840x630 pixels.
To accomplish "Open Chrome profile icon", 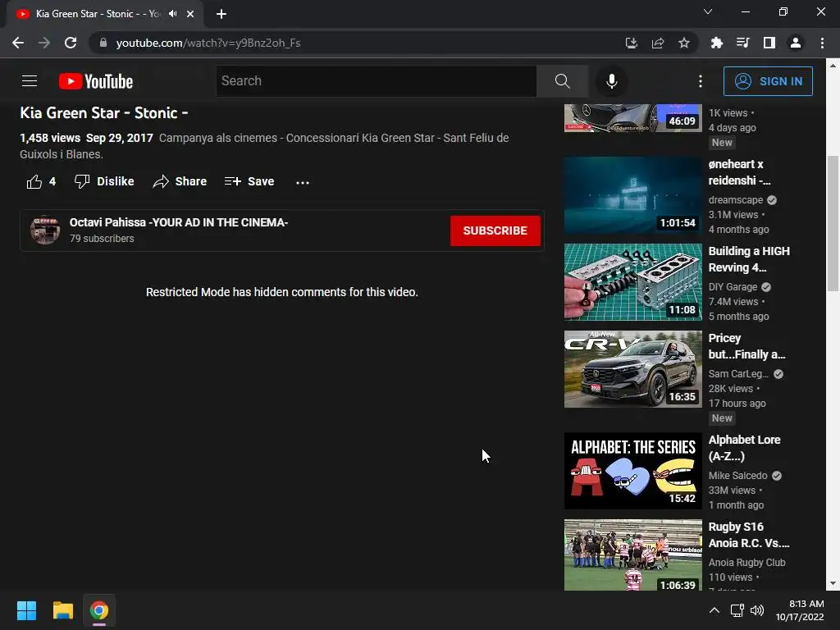I will [x=796, y=43].
